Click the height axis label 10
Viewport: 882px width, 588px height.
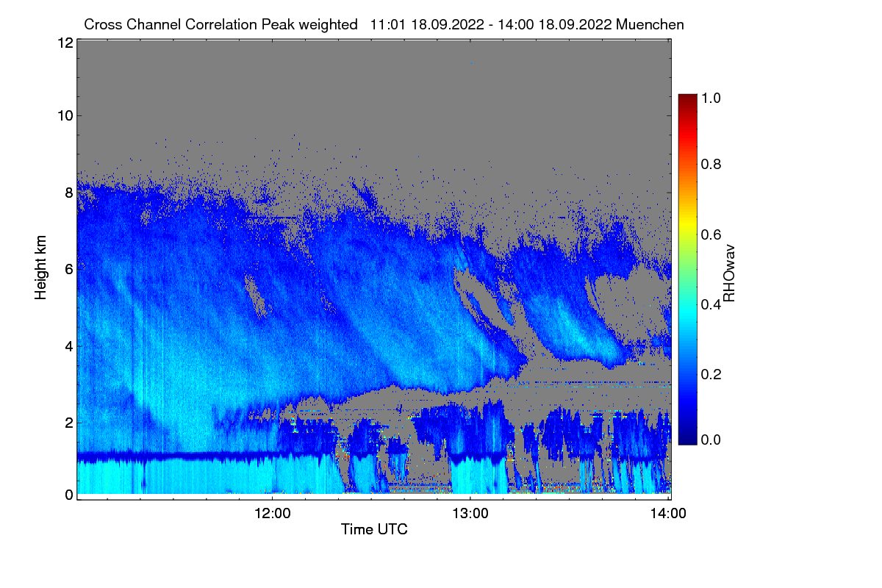[64, 115]
